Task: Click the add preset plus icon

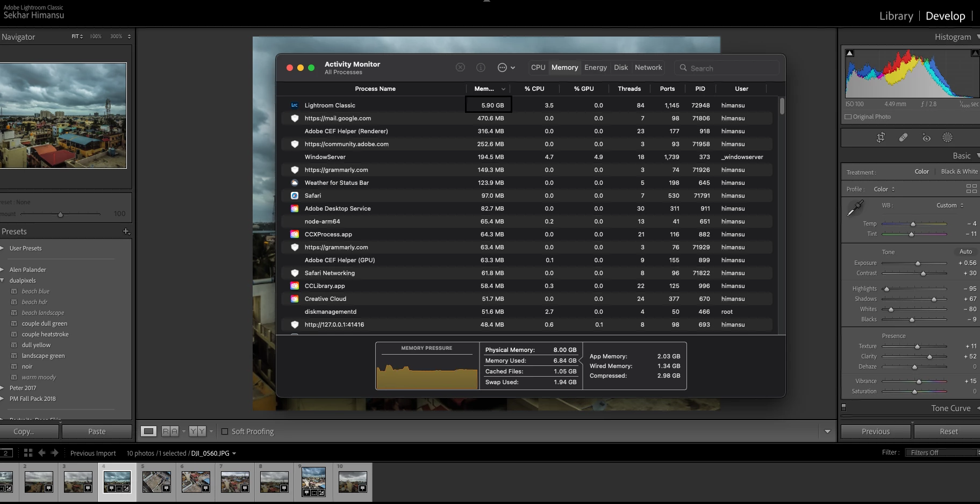Action: 126,231
